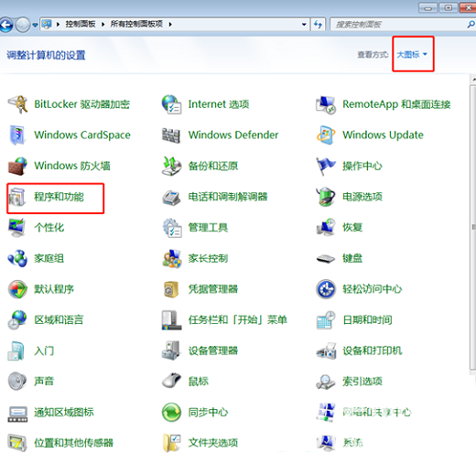The width and height of the screenshot is (476, 453).
Task: Open the Internet 选项 globe icon
Action: (172, 104)
